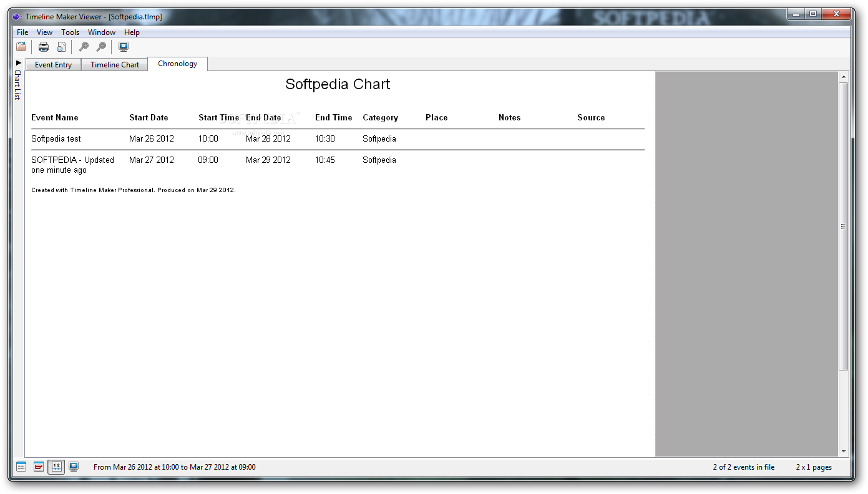868x494 pixels.
Task: Click the 'From Mar 26 2012 at 10:00' status text
Action: click(x=174, y=467)
